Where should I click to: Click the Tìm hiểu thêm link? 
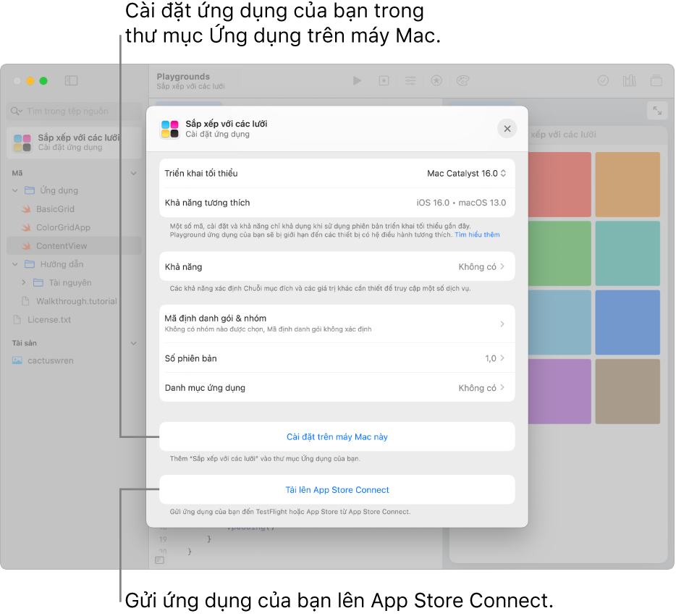[x=477, y=235]
